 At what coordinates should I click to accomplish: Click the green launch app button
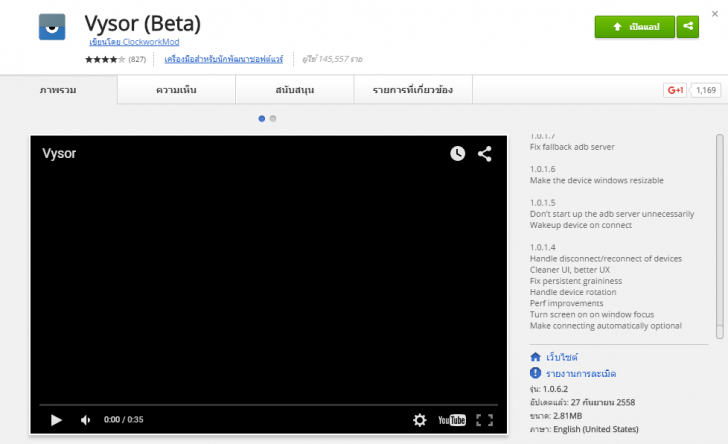pyautogui.click(x=635, y=27)
